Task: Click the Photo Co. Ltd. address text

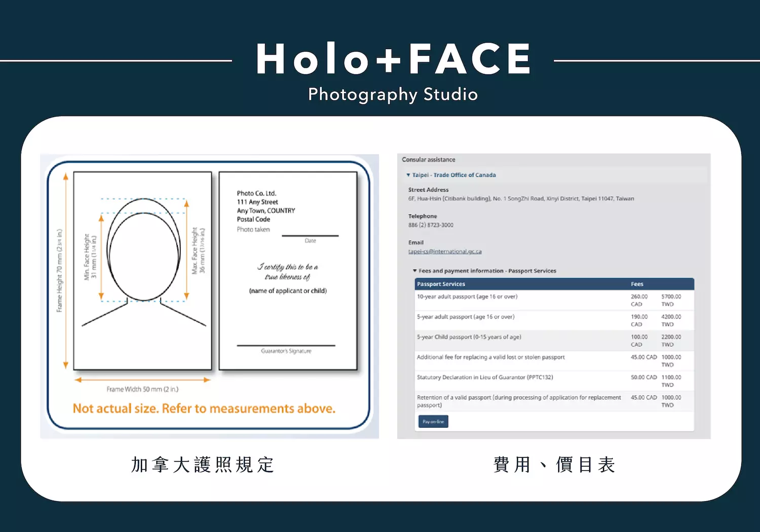Action: (266, 206)
